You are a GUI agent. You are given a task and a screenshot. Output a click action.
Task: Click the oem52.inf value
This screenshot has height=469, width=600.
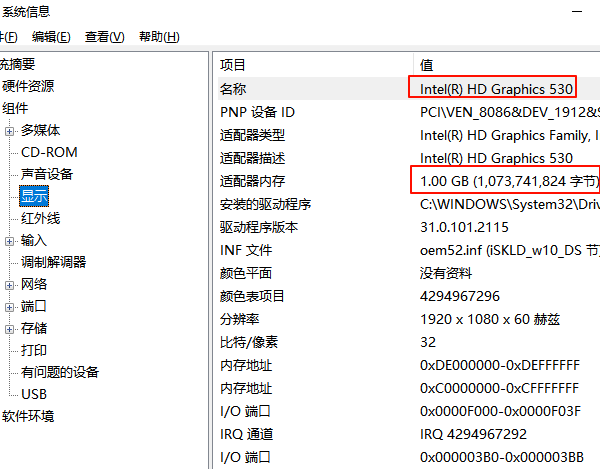pyautogui.click(x=510, y=250)
